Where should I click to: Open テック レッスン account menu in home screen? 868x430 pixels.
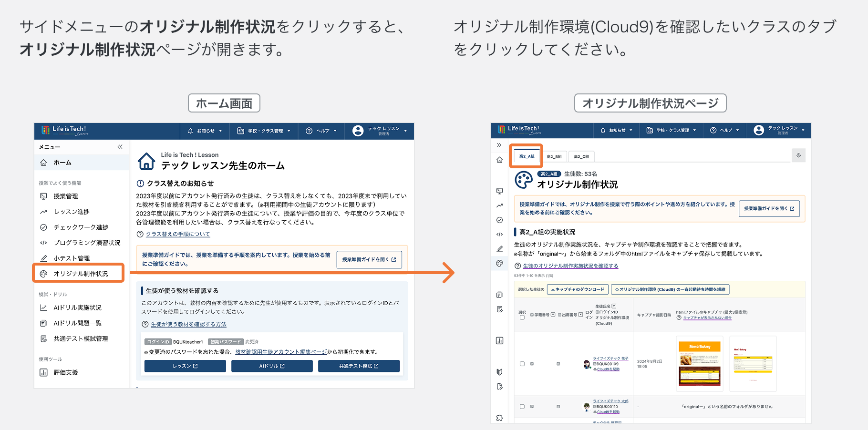(x=380, y=131)
